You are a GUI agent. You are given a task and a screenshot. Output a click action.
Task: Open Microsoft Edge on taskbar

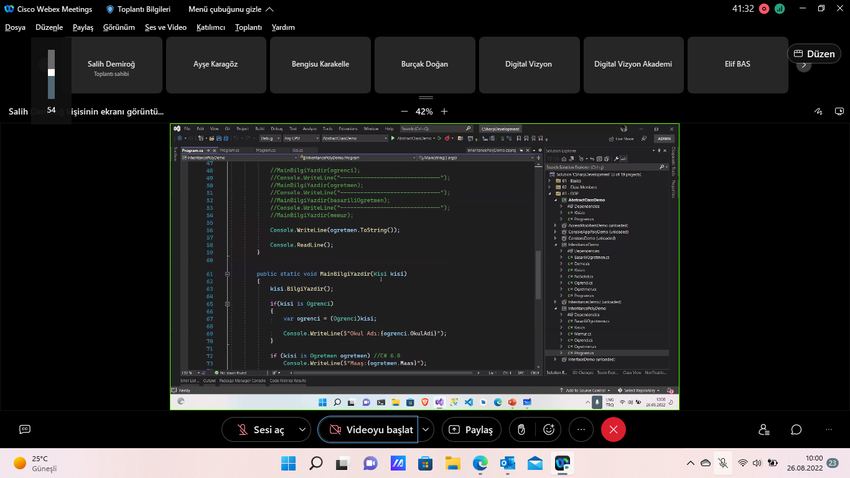(480, 463)
